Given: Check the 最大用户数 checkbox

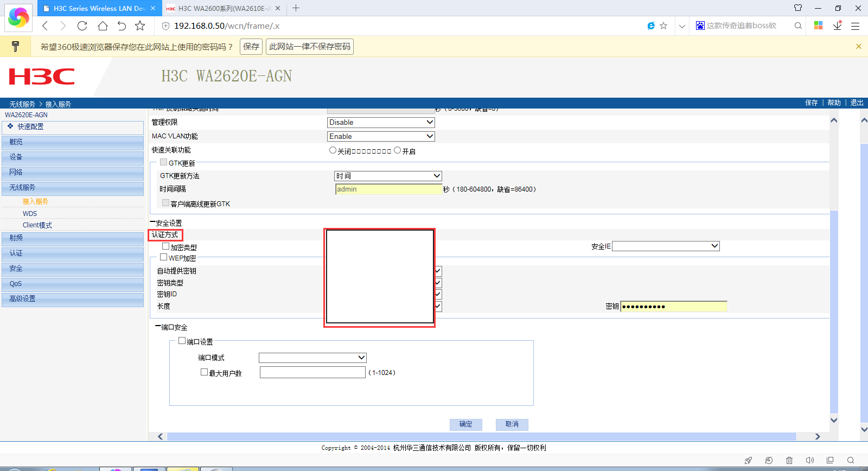Looking at the screenshot, I should (x=205, y=372).
